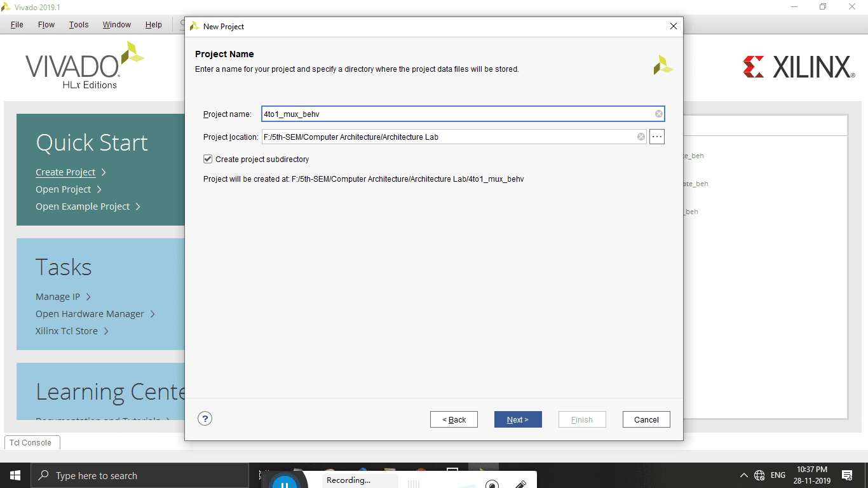Expand chevron beside Open Example Project
The width and height of the screenshot is (868, 488).
138,207
